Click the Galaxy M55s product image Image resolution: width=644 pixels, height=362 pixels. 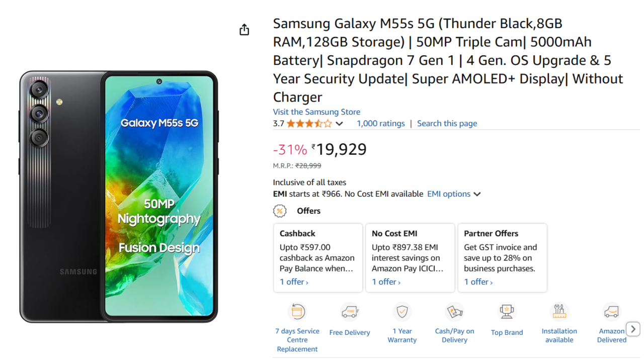(x=119, y=196)
